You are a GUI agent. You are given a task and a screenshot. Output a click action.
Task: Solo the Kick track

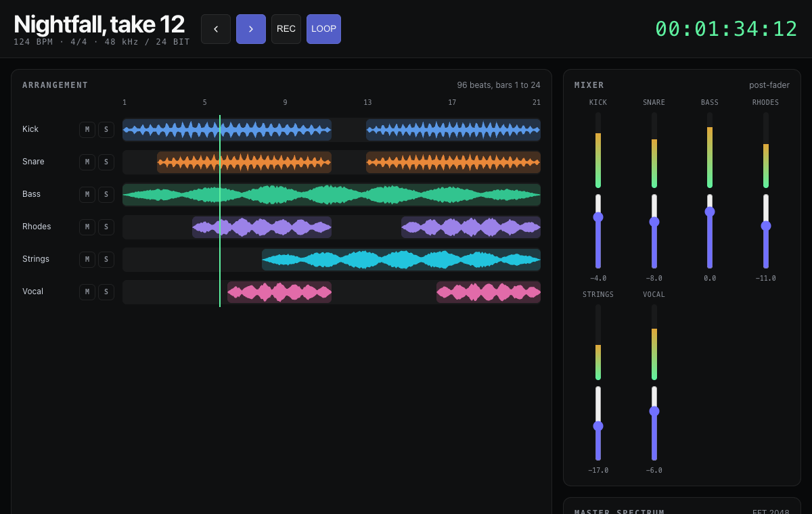[106, 130]
